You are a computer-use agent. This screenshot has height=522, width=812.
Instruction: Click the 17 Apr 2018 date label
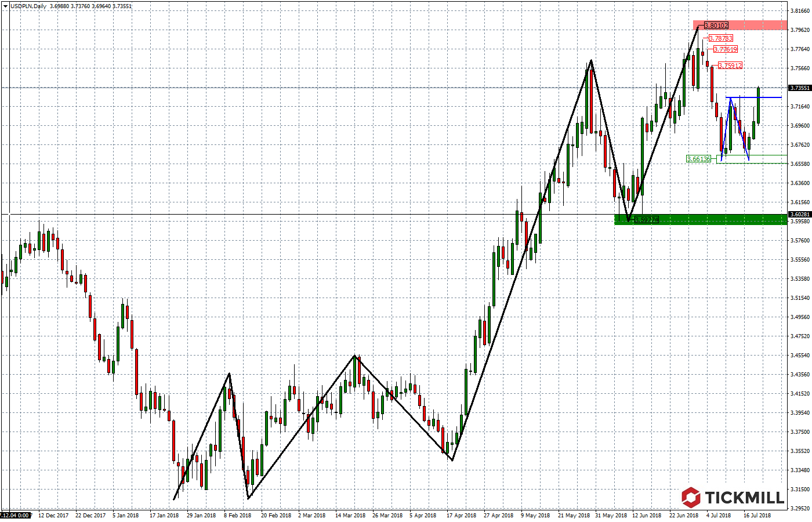tap(461, 515)
